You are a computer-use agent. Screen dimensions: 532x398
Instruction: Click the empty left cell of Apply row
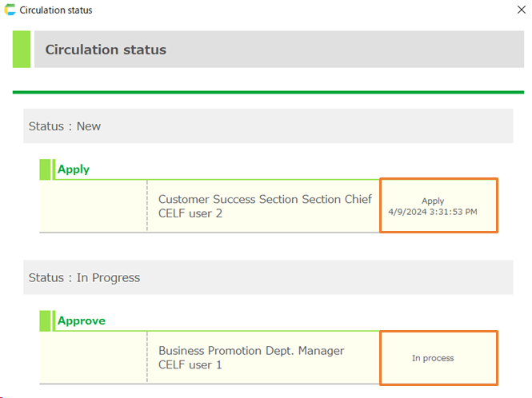click(x=93, y=206)
